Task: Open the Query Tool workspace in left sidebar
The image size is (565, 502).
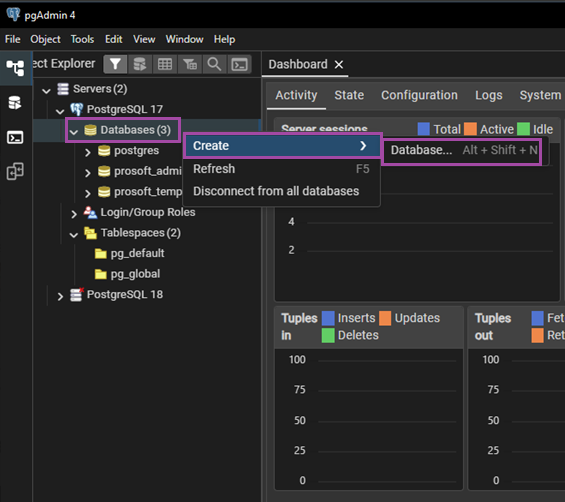Action: [15, 103]
